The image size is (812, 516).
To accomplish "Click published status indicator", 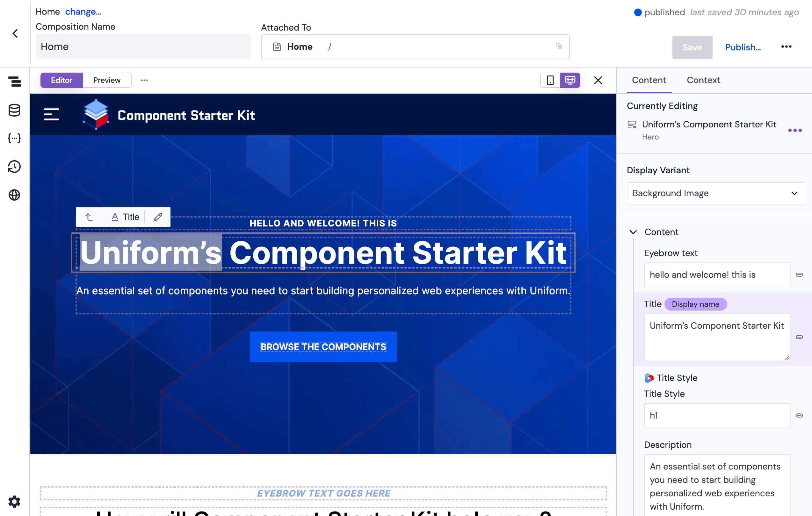I will point(659,12).
